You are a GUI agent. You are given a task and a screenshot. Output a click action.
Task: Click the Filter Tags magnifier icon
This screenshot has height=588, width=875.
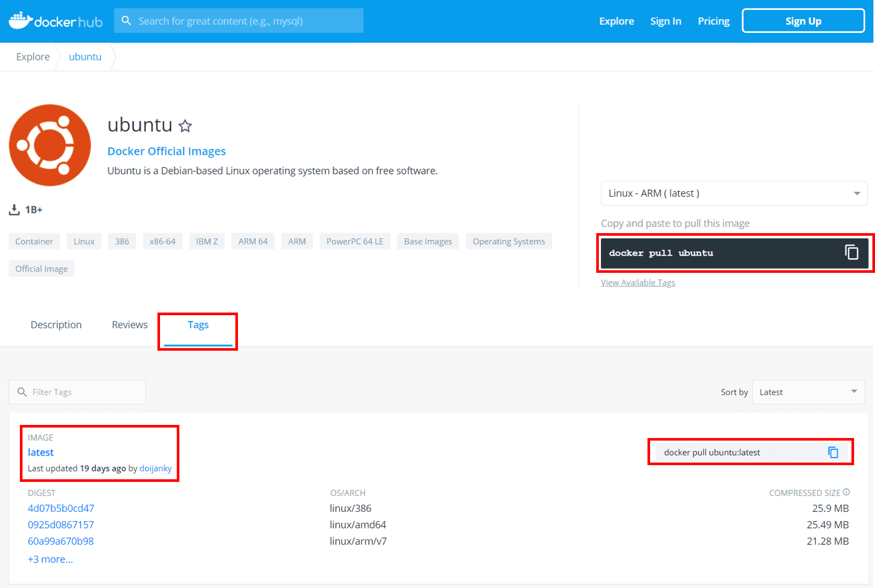pos(22,392)
